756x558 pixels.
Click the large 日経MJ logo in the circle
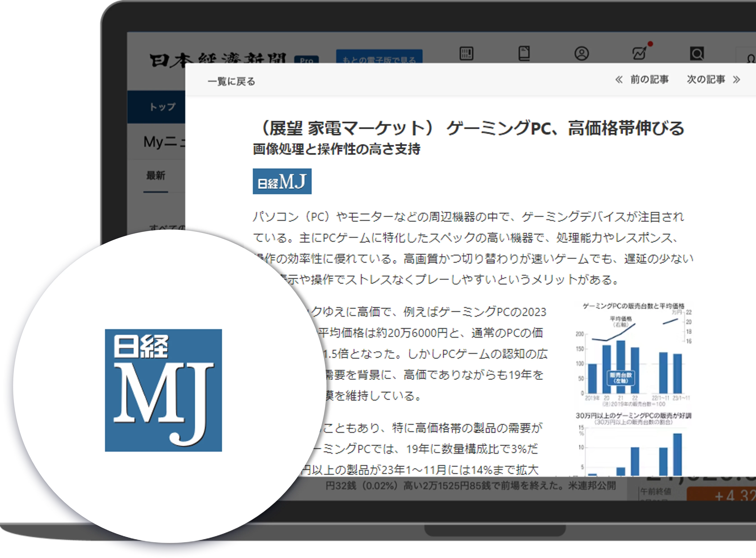click(163, 390)
